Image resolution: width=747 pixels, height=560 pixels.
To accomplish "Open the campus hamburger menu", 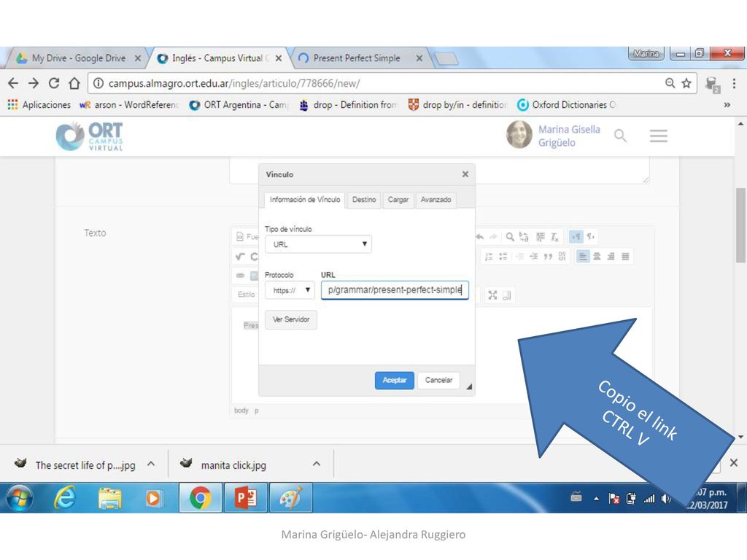I will (x=659, y=136).
